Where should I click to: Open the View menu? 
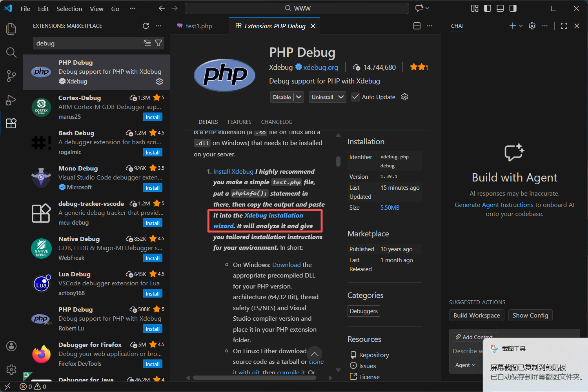96,9
